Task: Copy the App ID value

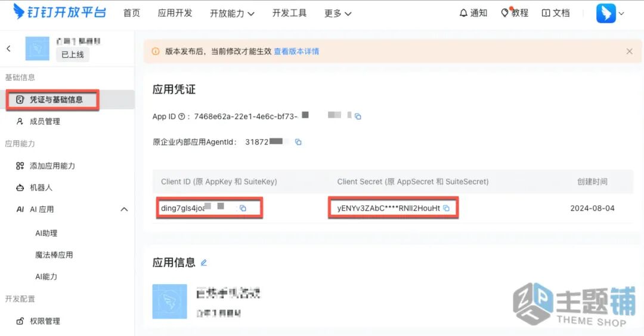Action: click(358, 117)
